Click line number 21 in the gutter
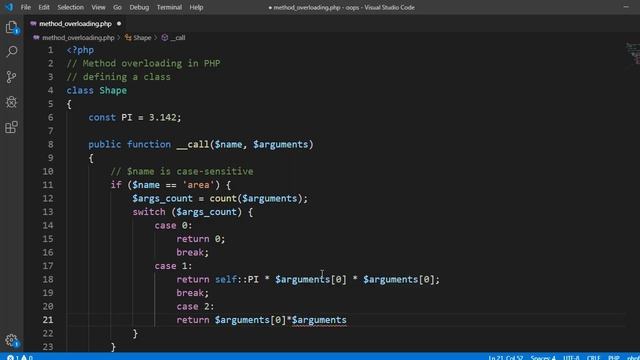The height and width of the screenshot is (360, 640). coord(48,320)
